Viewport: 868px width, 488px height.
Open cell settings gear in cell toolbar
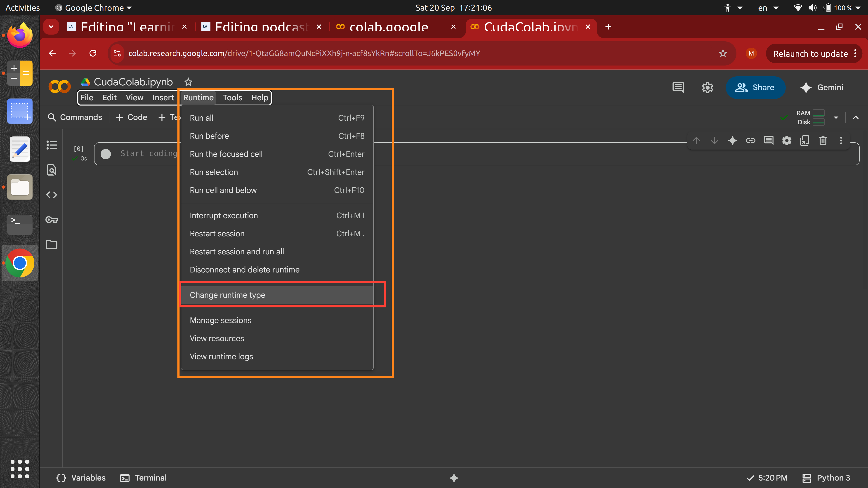787,141
